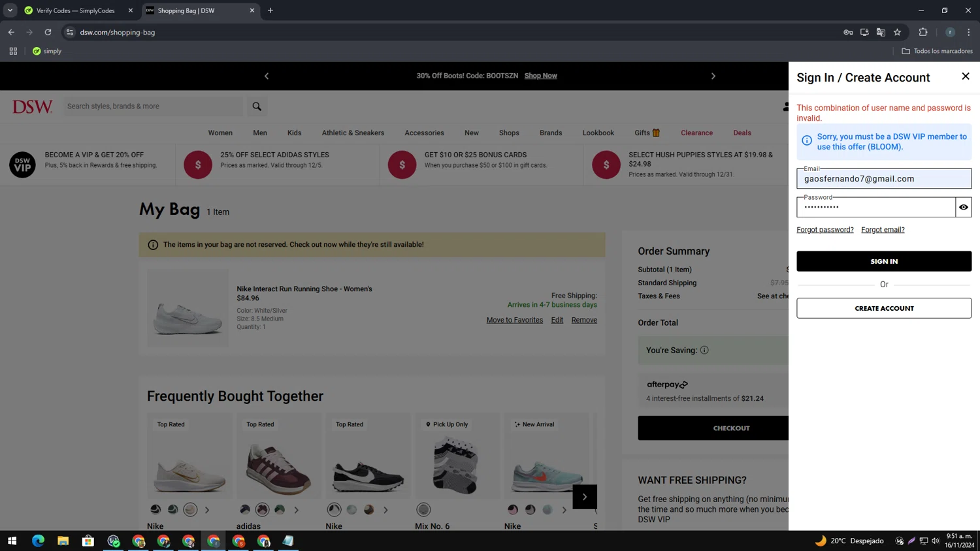Open Athletic & Sneakers menu
This screenshot has width=980, height=551.
click(353, 133)
